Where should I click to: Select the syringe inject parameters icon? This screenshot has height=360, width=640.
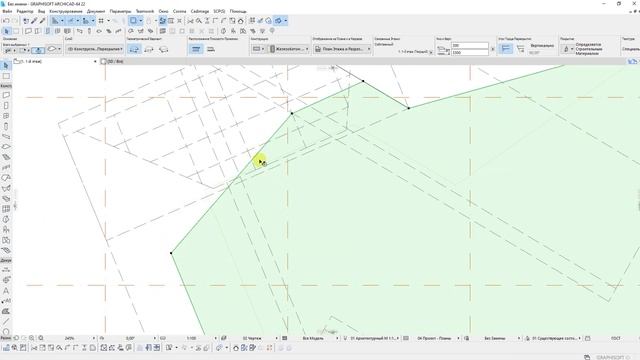42,20
